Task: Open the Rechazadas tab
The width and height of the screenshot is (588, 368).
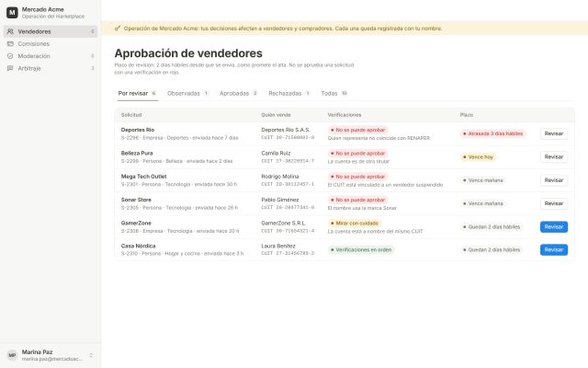Action: [x=289, y=94]
